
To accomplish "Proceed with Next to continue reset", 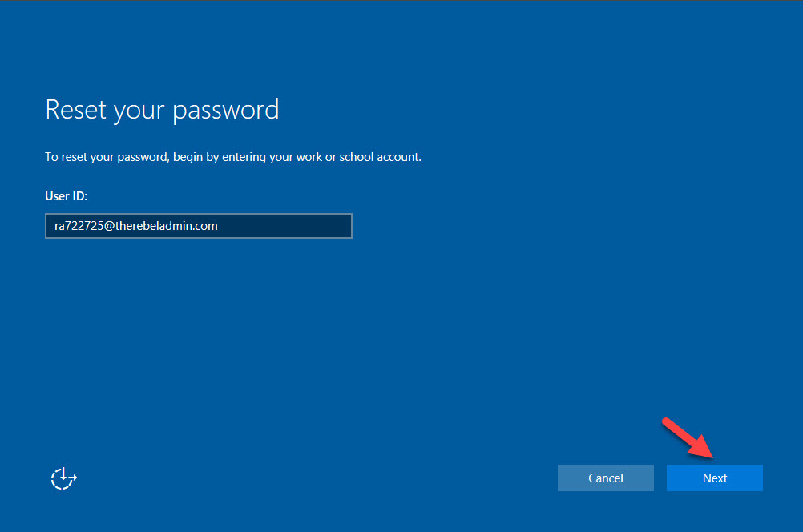I will [714, 478].
